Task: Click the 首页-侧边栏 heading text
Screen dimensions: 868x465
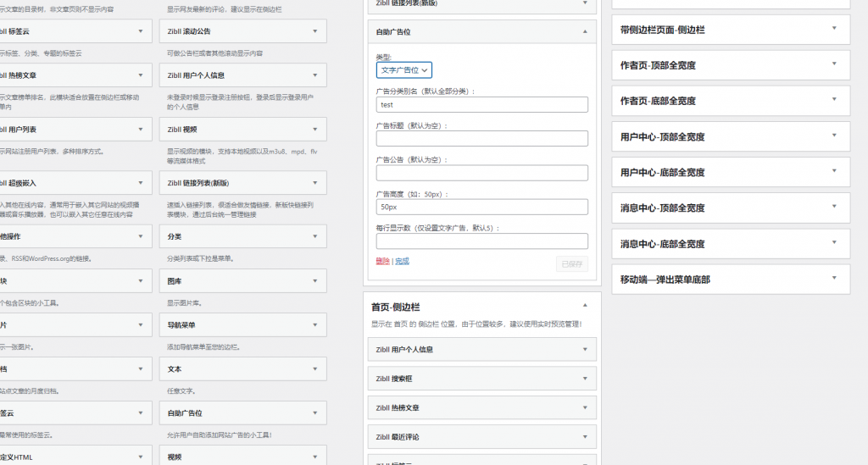Action: click(395, 307)
